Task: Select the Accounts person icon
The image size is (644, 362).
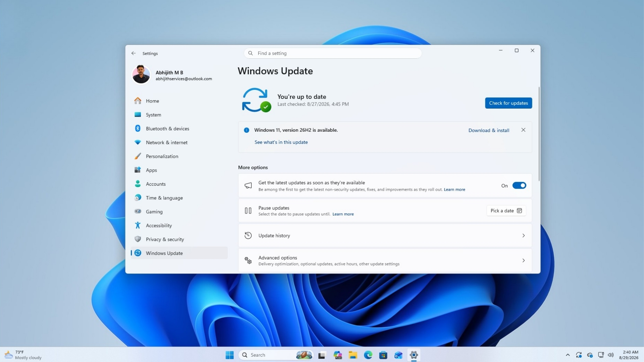Action: 138,184
